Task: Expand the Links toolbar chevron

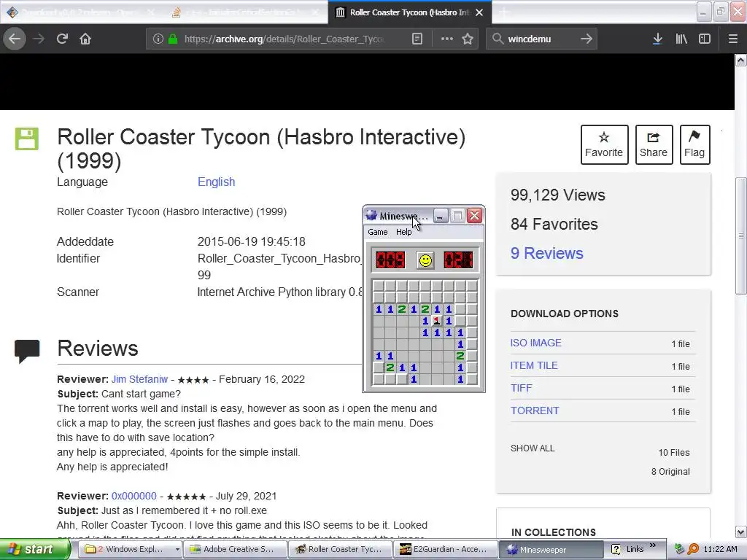Action: click(x=653, y=545)
